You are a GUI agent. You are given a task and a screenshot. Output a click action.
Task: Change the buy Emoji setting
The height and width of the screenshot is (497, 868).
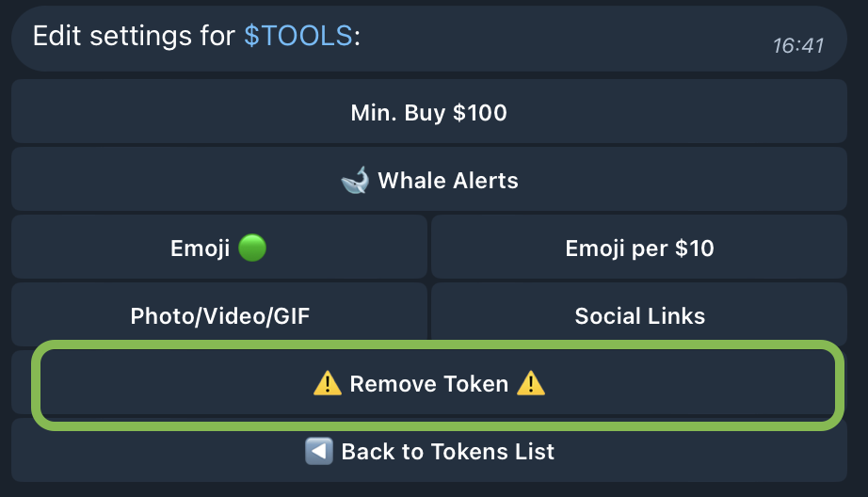[x=218, y=248]
